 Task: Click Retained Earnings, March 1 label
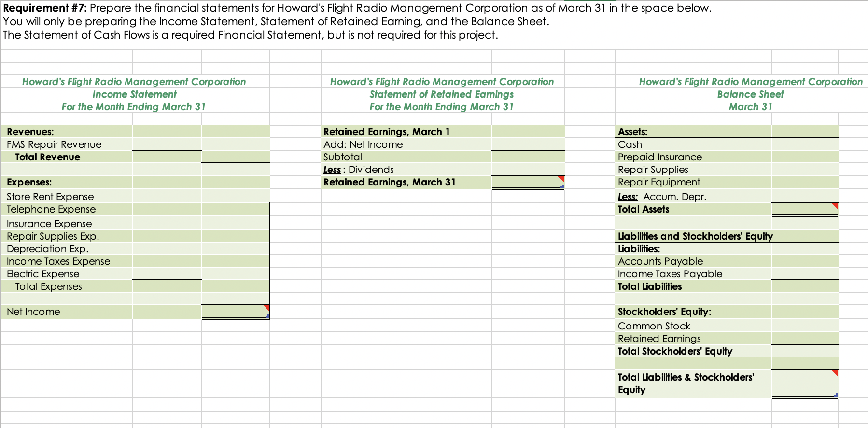point(406,132)
